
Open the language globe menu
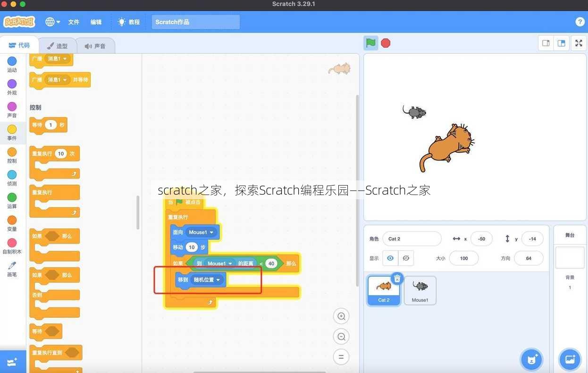point(52,22)
